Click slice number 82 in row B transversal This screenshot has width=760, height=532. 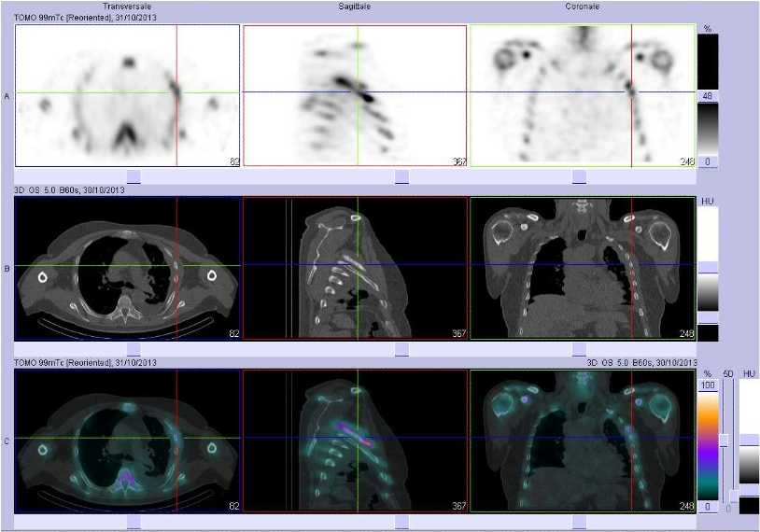[x=234, y=333]
